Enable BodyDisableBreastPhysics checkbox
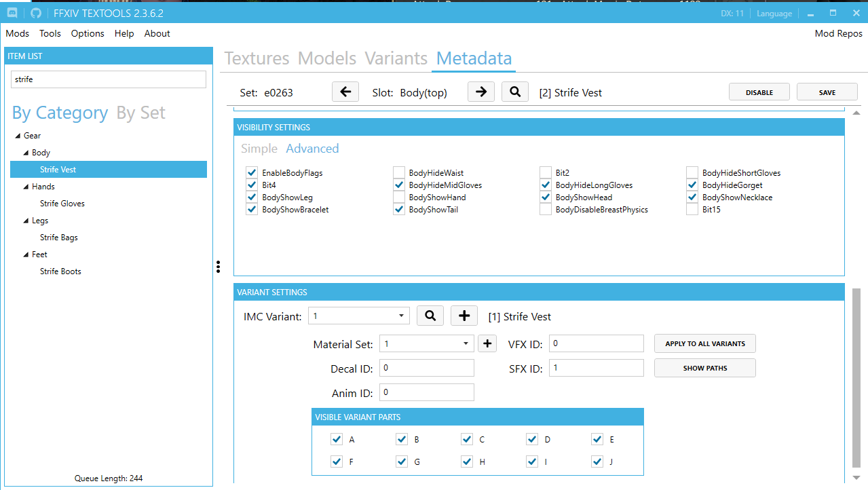Image resolution: width=868 pixels, height=490 pixels. point(545,210)
